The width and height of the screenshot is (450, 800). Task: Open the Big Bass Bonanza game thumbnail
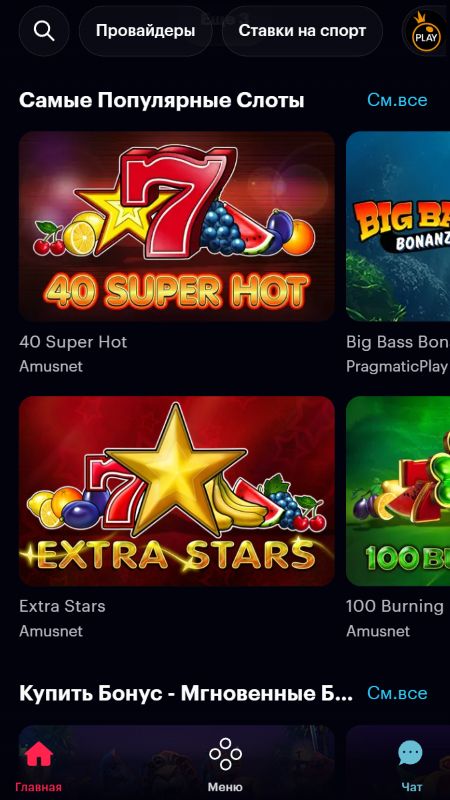click(x=398, y=226)
